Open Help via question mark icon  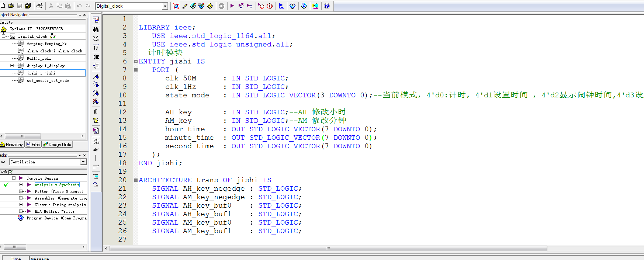327,6
